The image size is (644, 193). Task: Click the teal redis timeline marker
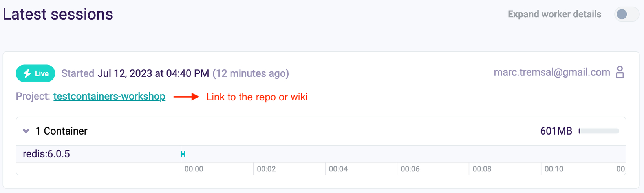tap(183, 154)
